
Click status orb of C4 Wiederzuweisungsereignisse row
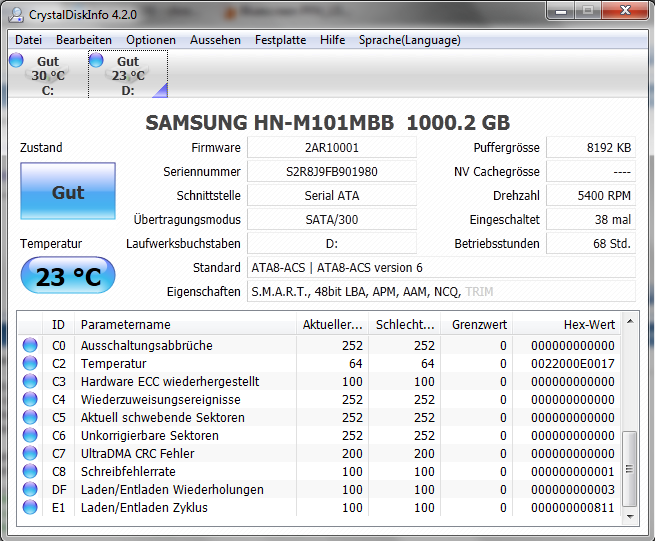30,399
